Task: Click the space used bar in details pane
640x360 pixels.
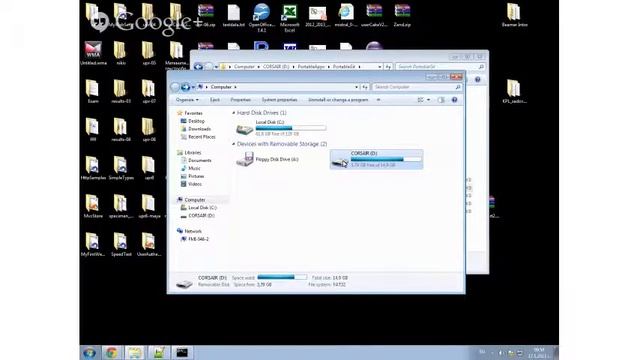Action: point(282,277)
